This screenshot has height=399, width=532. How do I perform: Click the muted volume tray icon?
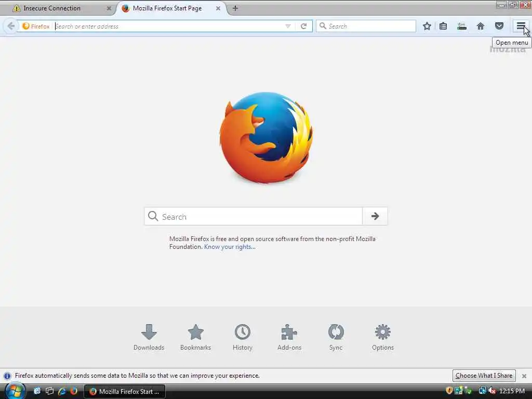pos(491,391)
